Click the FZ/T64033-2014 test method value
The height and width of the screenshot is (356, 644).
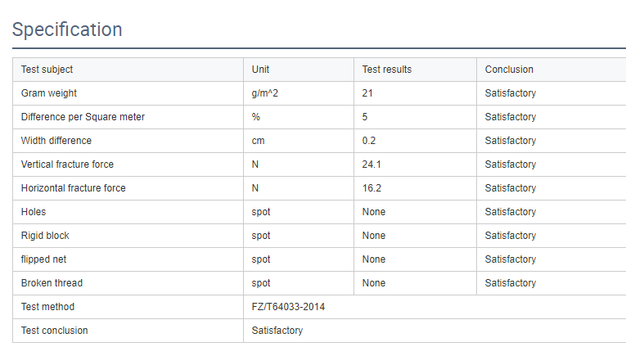click(288, 307)
